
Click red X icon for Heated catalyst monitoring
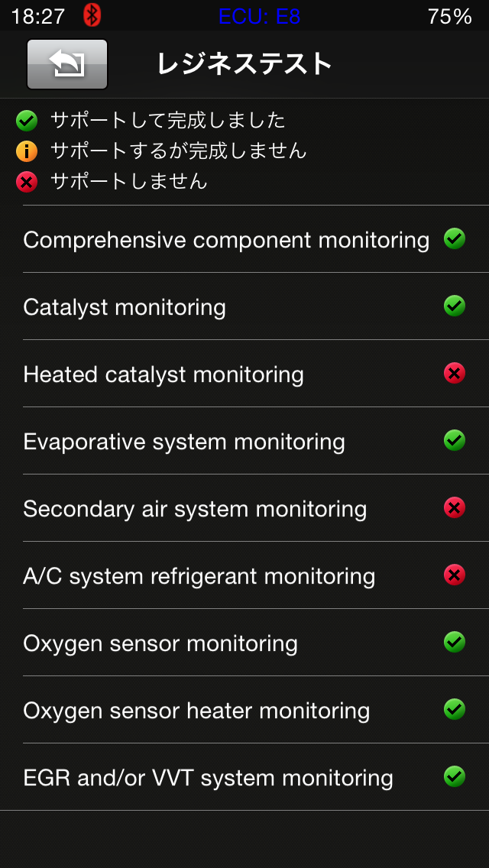[455, 374]
